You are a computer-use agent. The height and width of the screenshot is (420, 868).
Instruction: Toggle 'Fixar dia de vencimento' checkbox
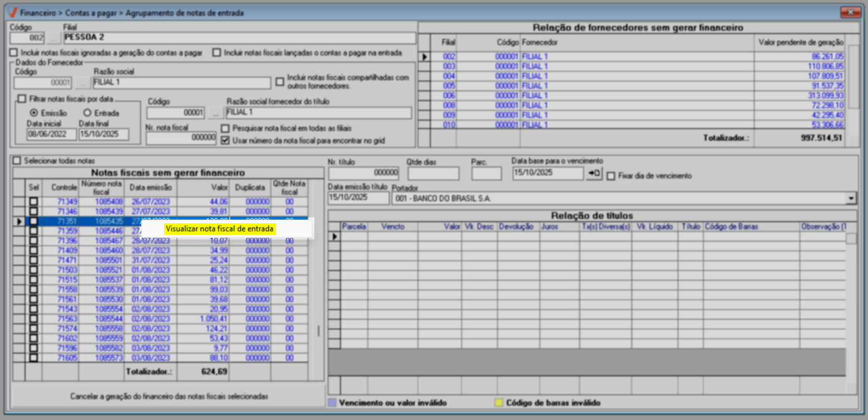pyautogui.click(x=611, y=176)
